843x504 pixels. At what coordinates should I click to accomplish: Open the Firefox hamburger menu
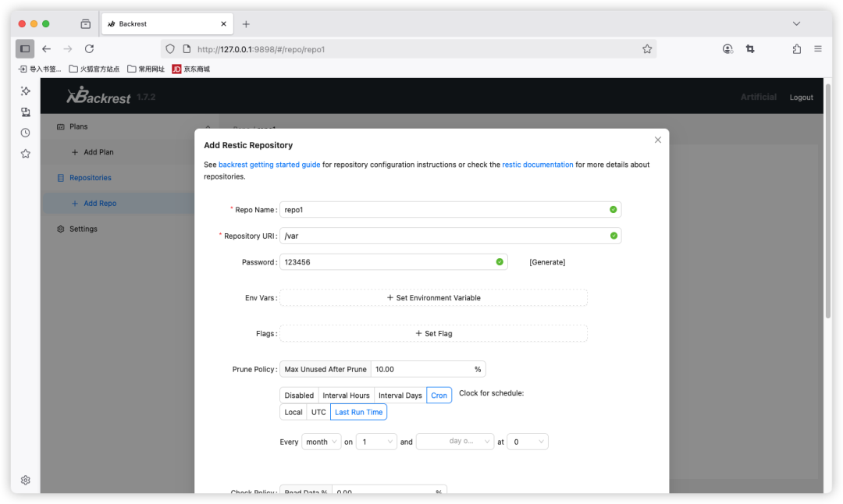click(818, 49)
